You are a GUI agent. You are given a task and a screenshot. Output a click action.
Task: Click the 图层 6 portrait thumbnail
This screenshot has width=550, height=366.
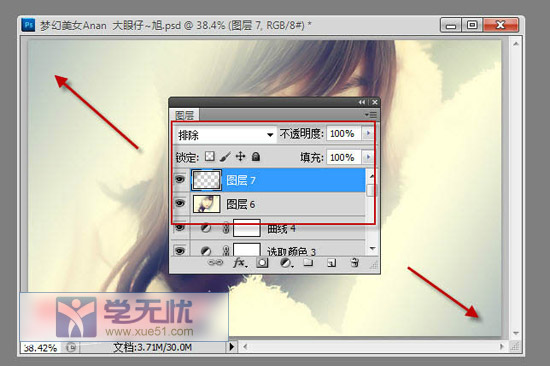(x=206, y=204)
